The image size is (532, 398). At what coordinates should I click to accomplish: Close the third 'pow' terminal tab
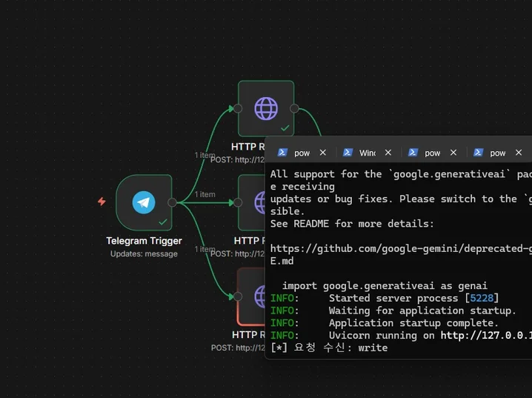pos(453,153)
